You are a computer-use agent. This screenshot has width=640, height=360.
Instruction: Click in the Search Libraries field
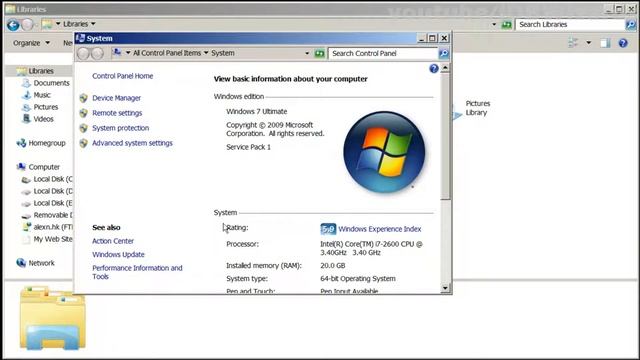(x=570, y=24)
